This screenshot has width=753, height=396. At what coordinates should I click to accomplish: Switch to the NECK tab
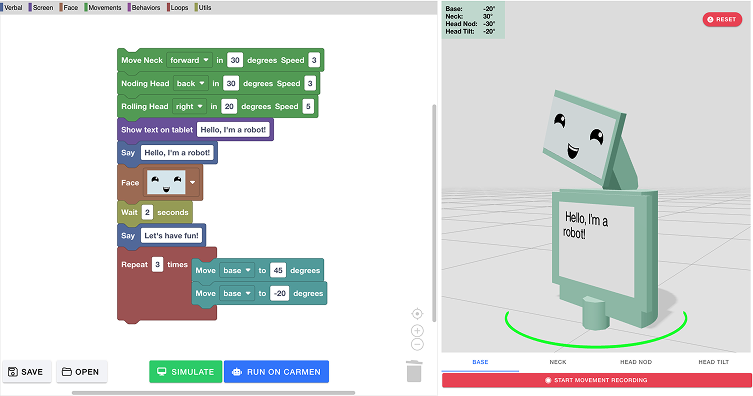558,362
